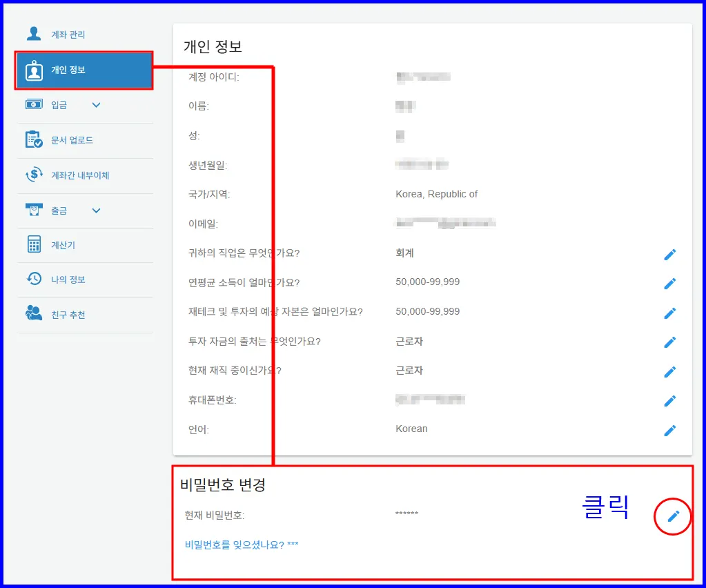Screen dimensions: 706x588
Task: Click the '휴대폰번호:' label
Action: click(212, 400)
